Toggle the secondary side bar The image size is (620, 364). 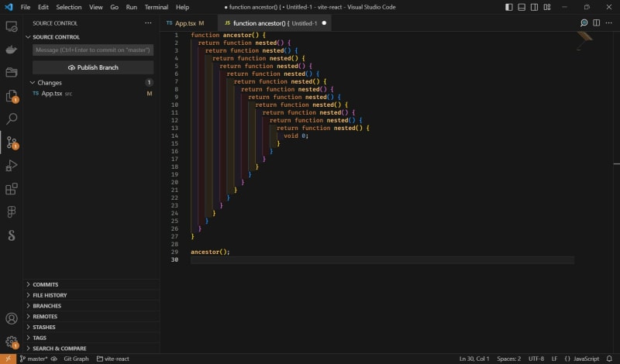point(534,7)
